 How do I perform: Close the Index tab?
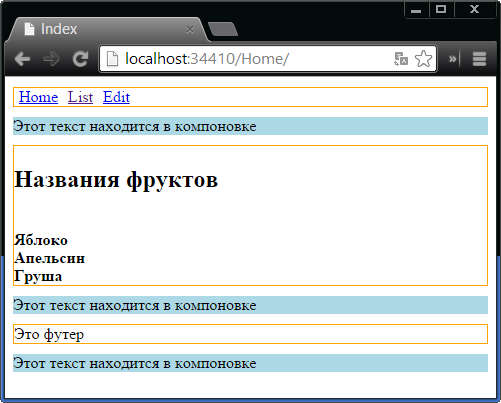190,29
